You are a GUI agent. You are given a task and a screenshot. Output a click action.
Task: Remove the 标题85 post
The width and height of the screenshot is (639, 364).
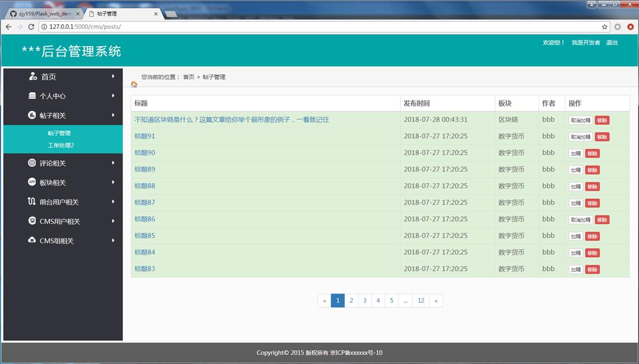tap(592, 236)
